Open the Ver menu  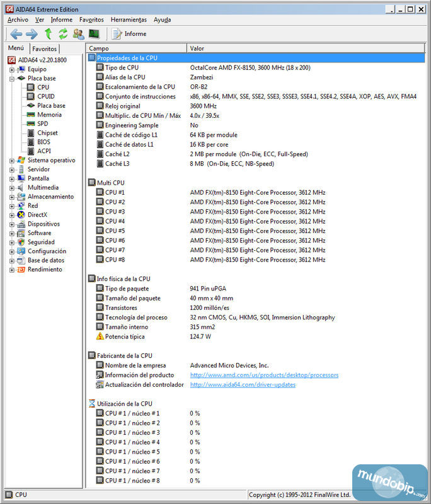tap(40, 20)
